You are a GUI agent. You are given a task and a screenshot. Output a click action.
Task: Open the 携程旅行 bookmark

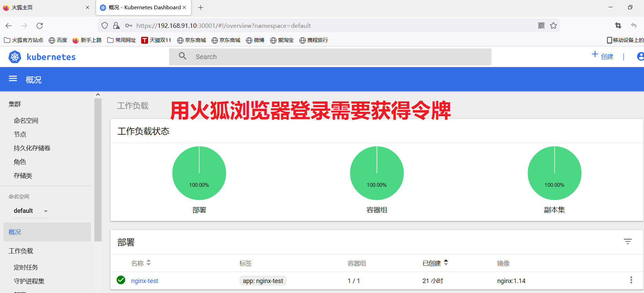tap(314, 40)
